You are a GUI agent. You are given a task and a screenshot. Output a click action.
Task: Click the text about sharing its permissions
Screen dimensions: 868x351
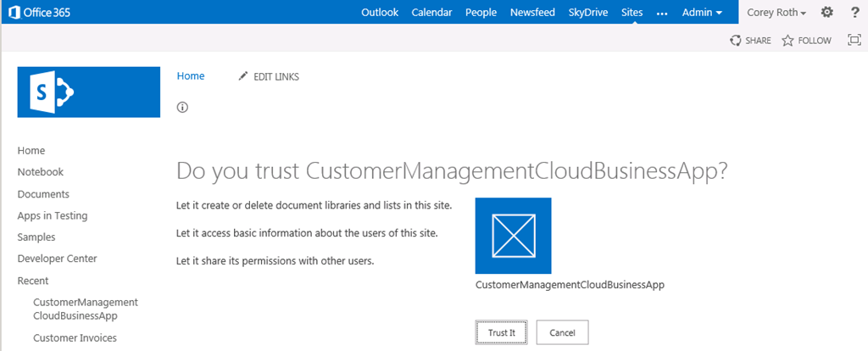coord(275,260)
